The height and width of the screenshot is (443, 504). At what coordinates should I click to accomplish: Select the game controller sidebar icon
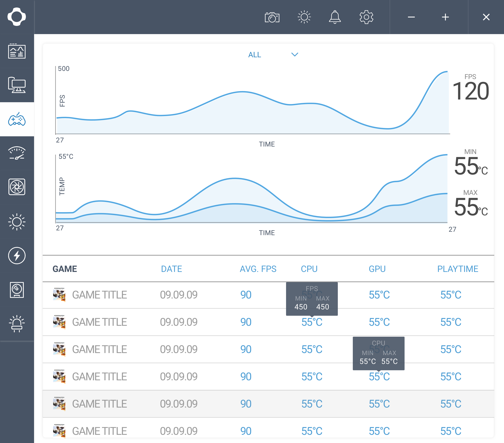[17, 119]
